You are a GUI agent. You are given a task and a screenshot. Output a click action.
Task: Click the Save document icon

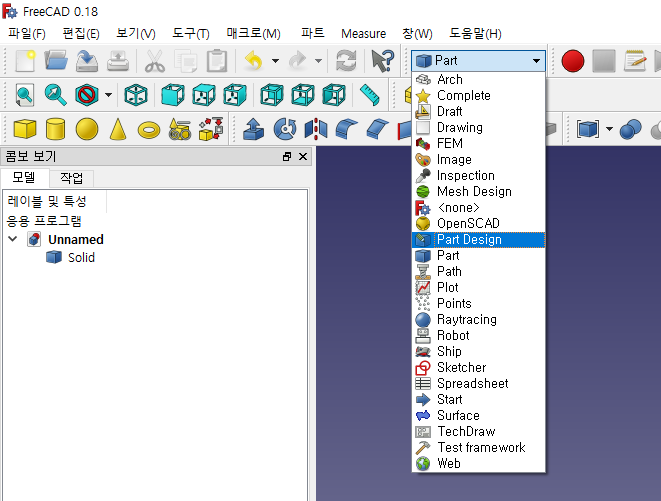(x=87, y=61)
